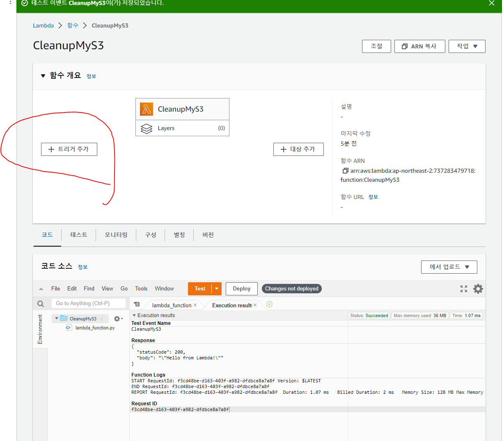Image resolution: width=504 pixels, height=441 pixels.
Task: Open the Tools menu
Action: point(141,289)
